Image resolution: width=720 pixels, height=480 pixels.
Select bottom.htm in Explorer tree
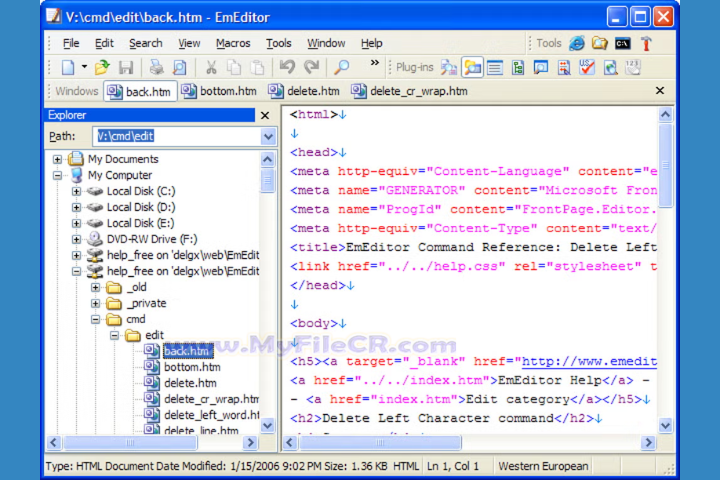pos(192,367)
